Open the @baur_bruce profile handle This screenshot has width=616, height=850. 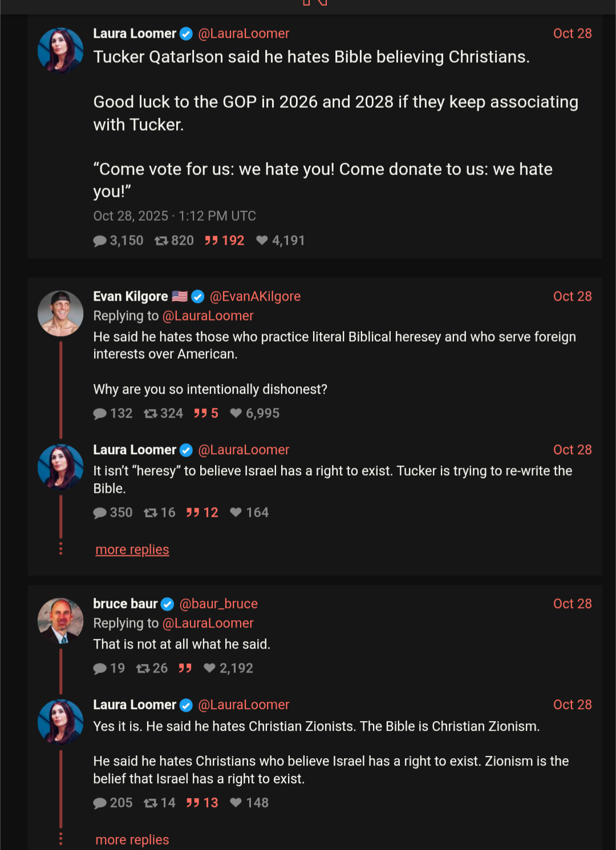pos(218,604)
